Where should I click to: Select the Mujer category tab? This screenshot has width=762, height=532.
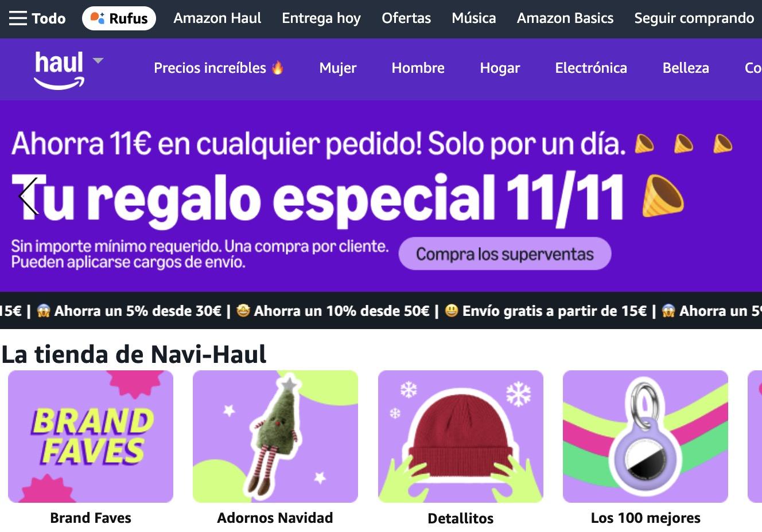point(338,68)
